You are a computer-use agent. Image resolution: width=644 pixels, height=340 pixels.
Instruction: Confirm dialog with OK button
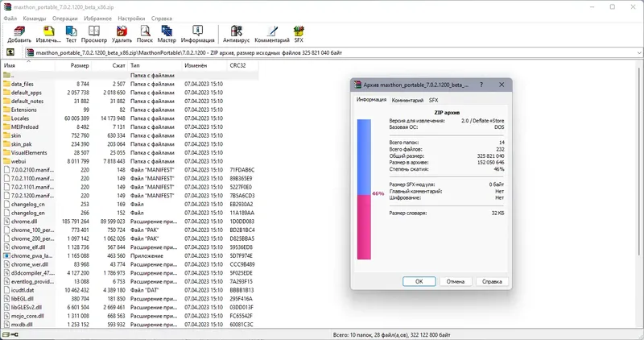(x=419, y=282)
